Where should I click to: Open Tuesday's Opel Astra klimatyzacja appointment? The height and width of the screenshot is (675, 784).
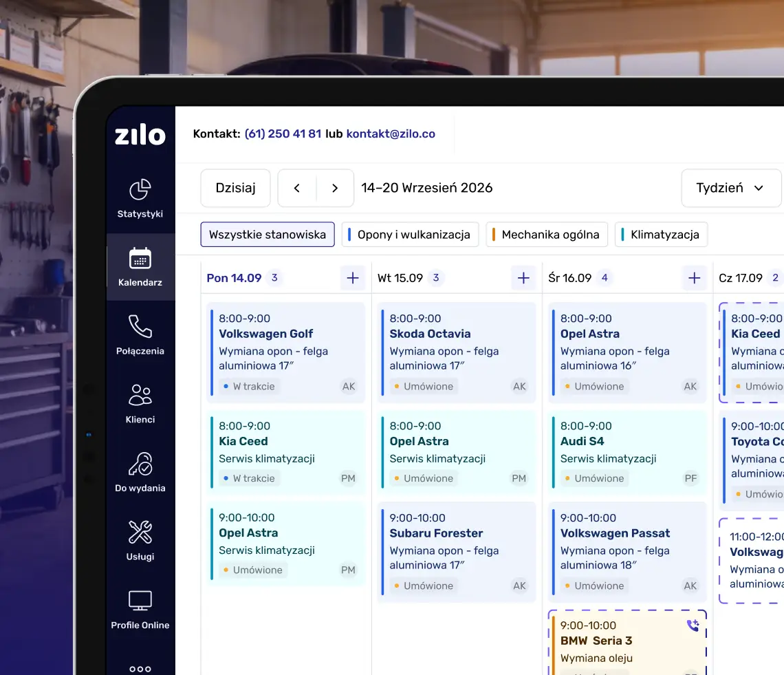[457, 452]
